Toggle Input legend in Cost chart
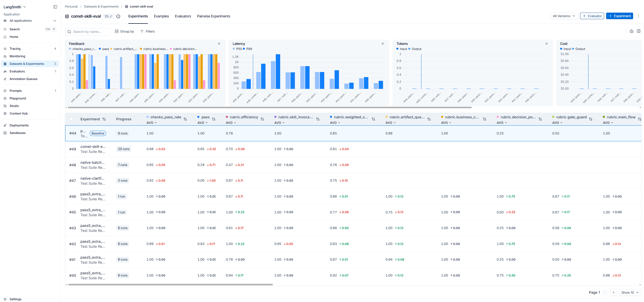644x302 pixels. point(565,49)
